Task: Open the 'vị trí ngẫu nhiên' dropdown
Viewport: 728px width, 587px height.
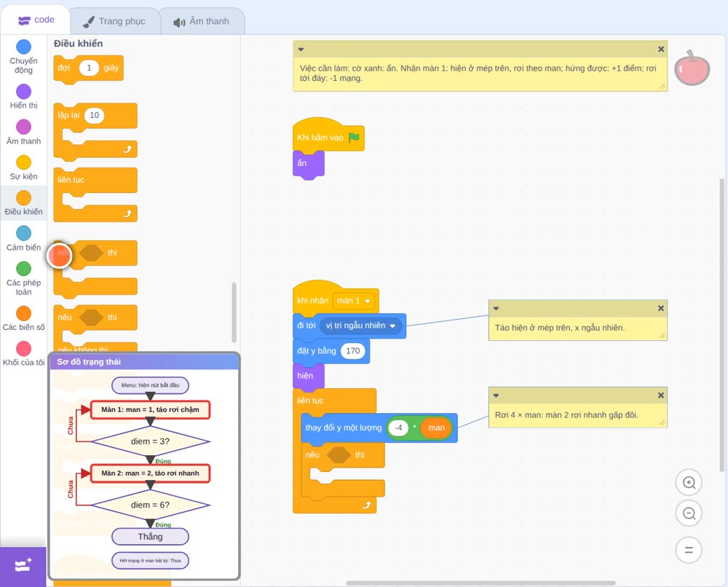Action: click(360, 326)
